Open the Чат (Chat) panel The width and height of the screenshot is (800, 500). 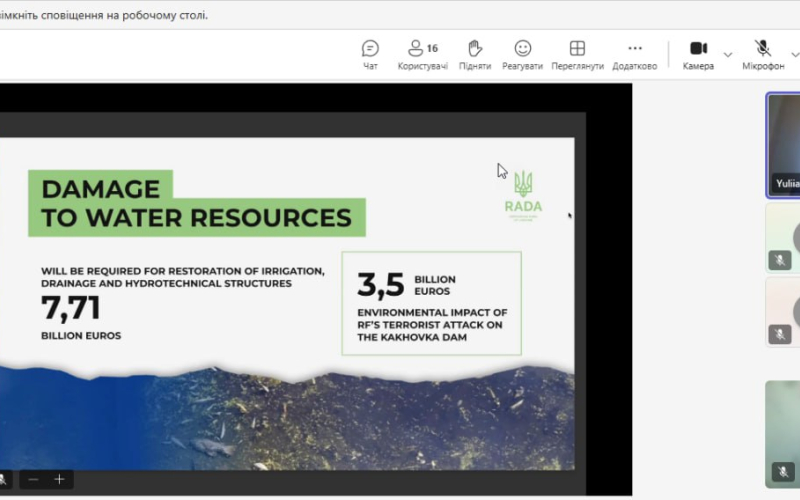click(x=370, y=55)
